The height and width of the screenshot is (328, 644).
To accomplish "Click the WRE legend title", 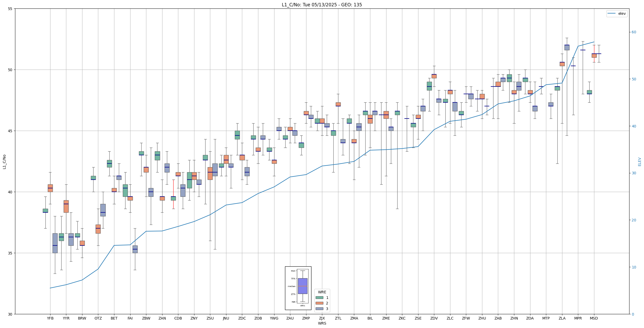I will point(322,292).
